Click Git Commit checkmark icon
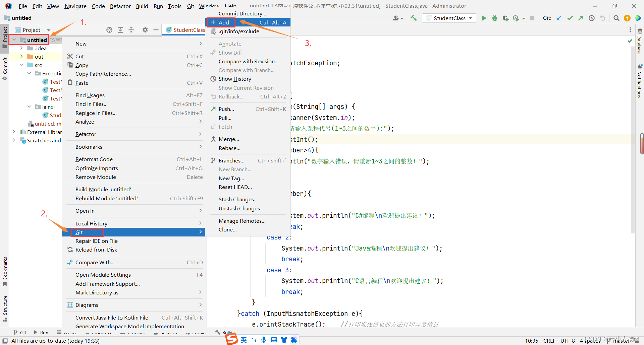644x345 pixels. (570, 18)
